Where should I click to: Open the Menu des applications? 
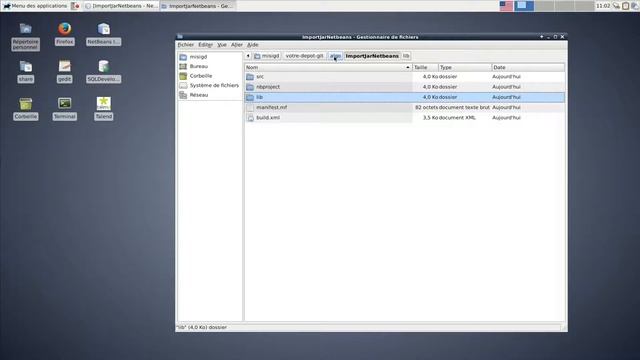point(35,6)
